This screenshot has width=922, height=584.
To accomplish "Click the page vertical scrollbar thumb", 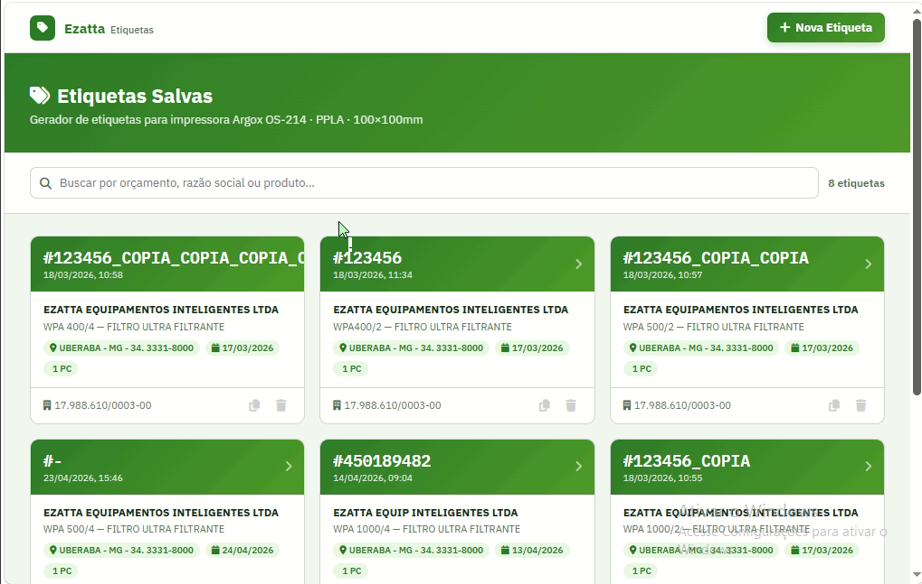I will (917, 206).
